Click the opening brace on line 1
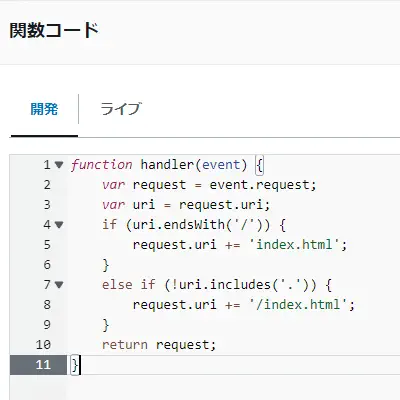 (x=259, y=165)
